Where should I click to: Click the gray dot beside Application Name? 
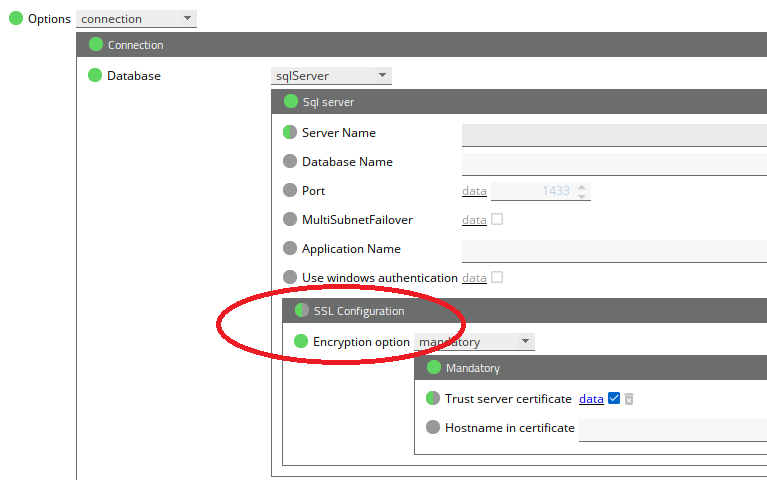tap(290, 248)
